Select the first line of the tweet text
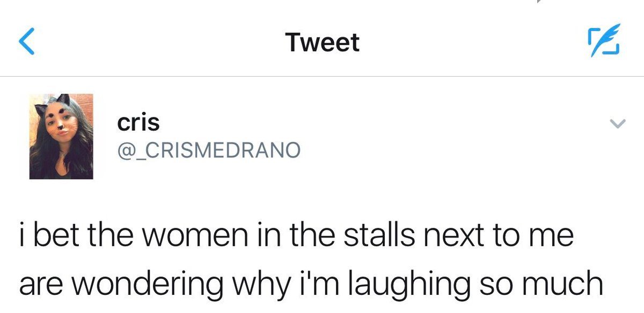Screen dimensions: 644x313 pyautogui.click(x=296, y=237)
